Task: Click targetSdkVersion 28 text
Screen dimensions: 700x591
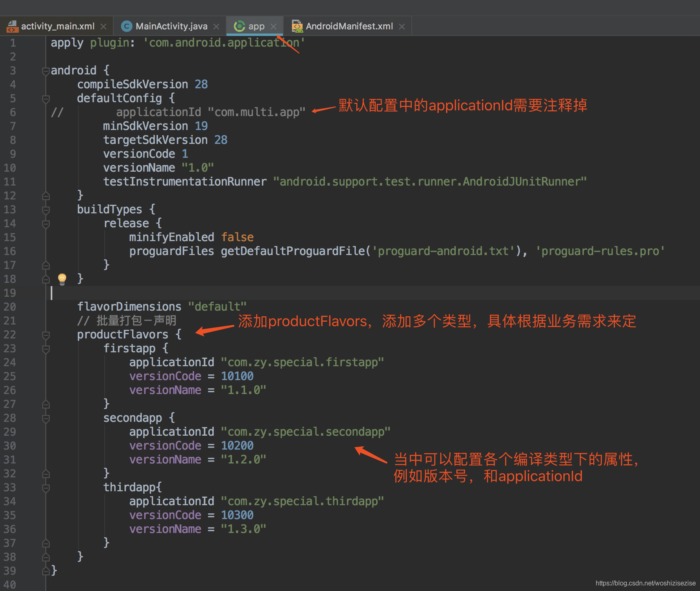Action: [x=165, y=140]
